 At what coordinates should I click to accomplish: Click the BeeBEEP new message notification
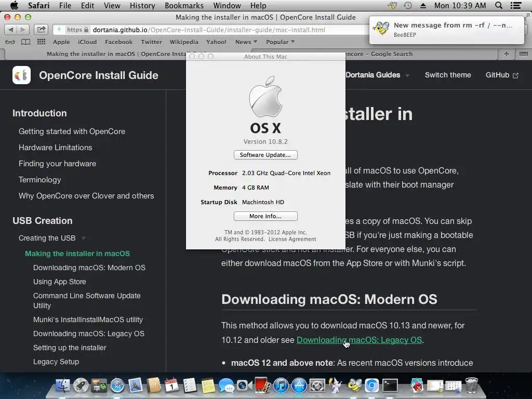[446, 30]
